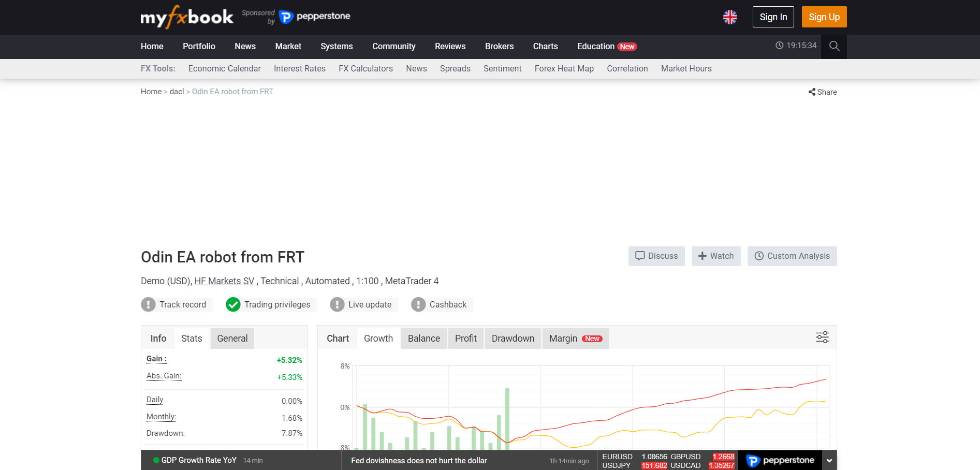Viewport: 980px width, 470px height.
Task: Click the Watch button
Action: tap(716, 256)
